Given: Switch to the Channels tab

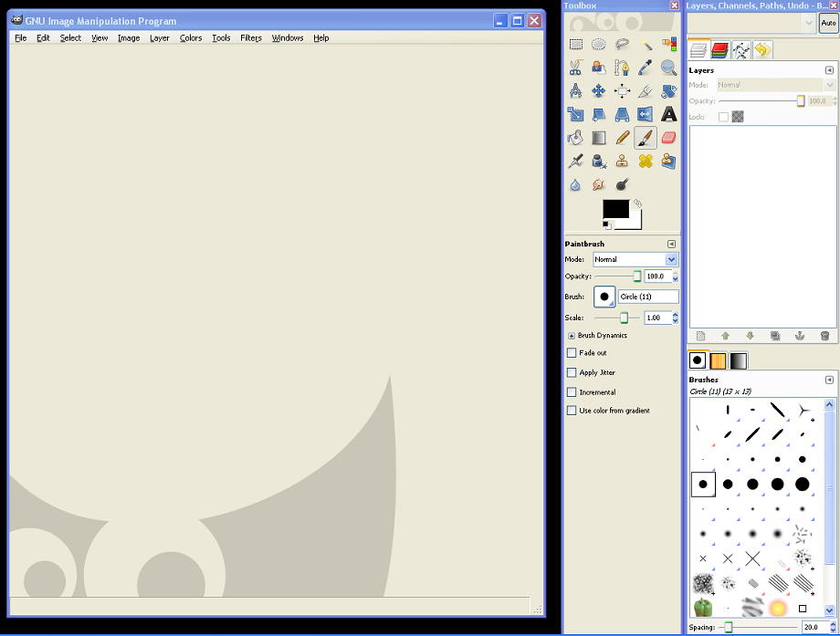Looking at the screenshot, I should tap(720, 50).
